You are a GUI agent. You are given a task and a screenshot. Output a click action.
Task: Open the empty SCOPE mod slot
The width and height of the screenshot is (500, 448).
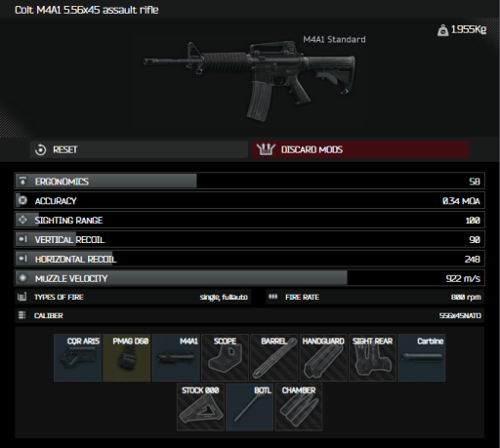pyautogui.click(x=225, y=357)
